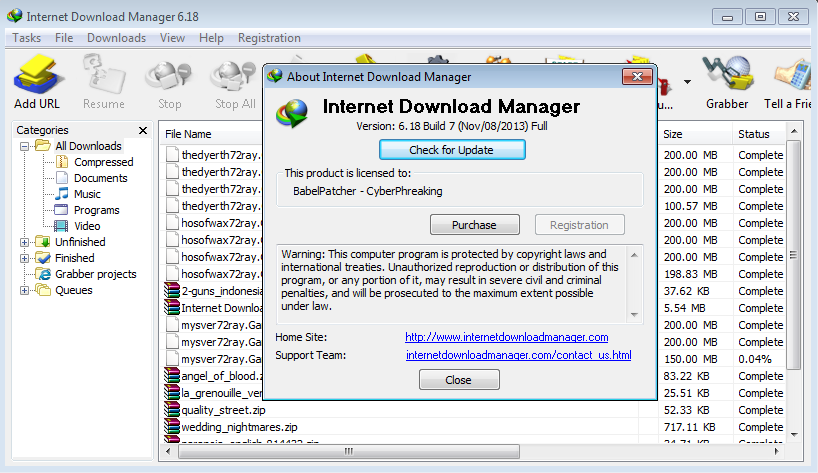The width and height of the screenshot is (818, 473).
Task: Click the 0.04% status cell
Action: tap(755, 359)
